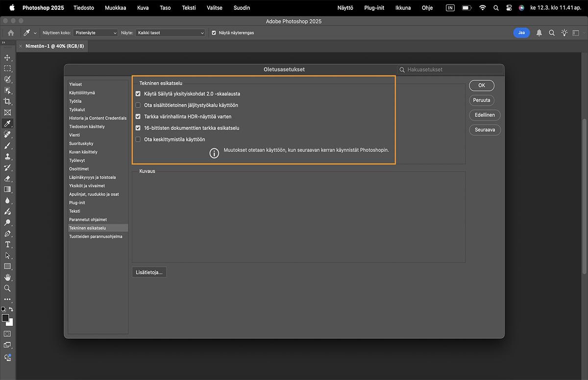Open the Discover lightbulb panel
The width and height of the screenshot is (588, 380).
564,33
